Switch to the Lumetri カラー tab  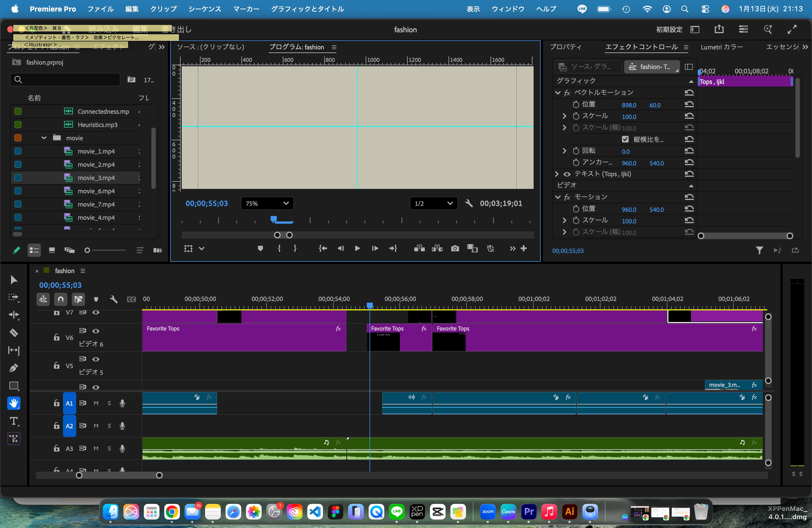coord(722,47)
